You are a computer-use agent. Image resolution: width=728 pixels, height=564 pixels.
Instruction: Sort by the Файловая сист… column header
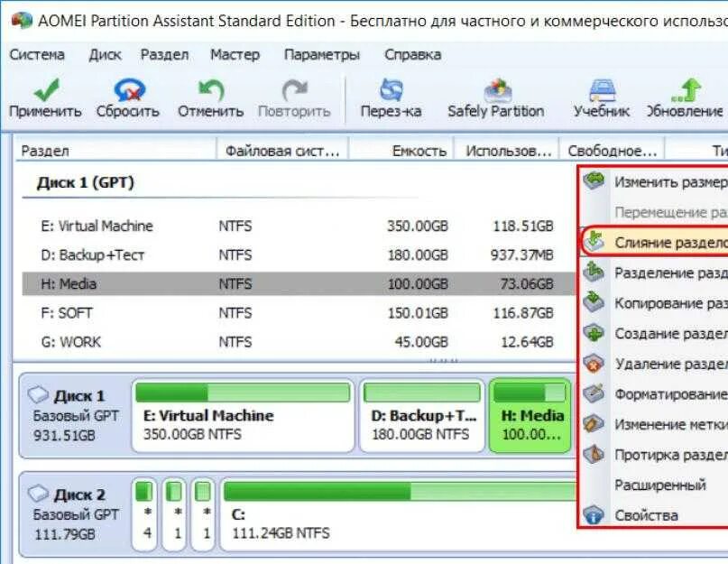tap(282, 151)
